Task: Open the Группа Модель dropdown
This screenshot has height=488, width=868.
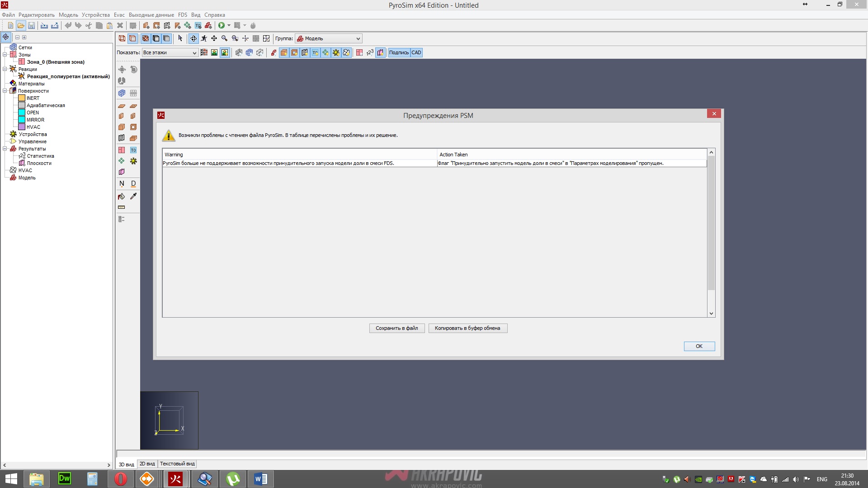Action: tap(329, 38)
